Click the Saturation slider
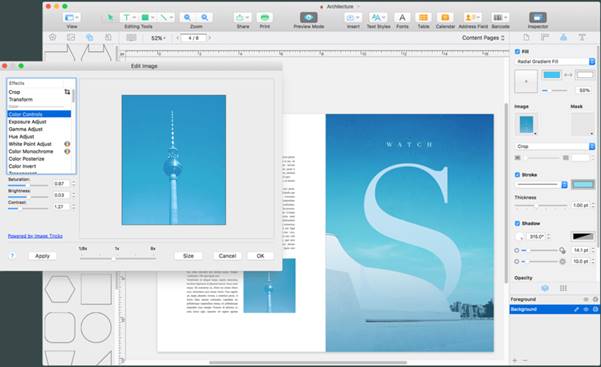 [28, 185]
